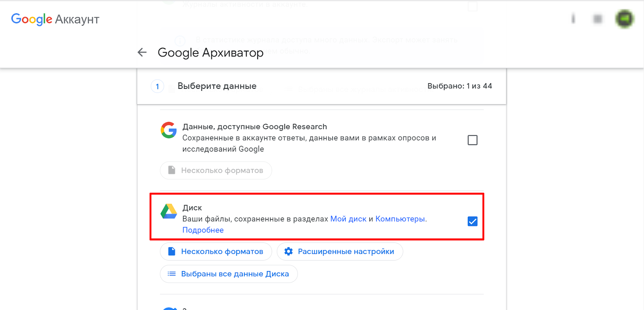The width and height of the screenshot is (644, 310).
Task: Open the vertical dots menu in header
Action: click(573, 18)
